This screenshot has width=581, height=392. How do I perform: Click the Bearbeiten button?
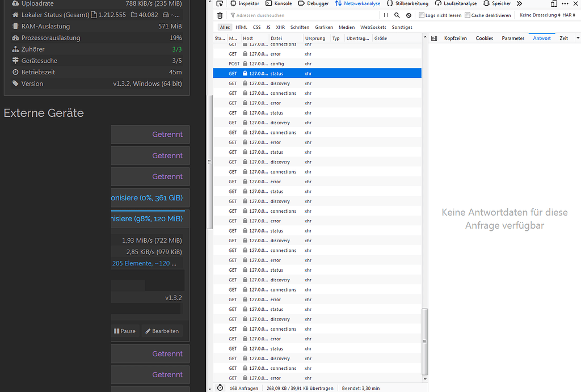162,331
